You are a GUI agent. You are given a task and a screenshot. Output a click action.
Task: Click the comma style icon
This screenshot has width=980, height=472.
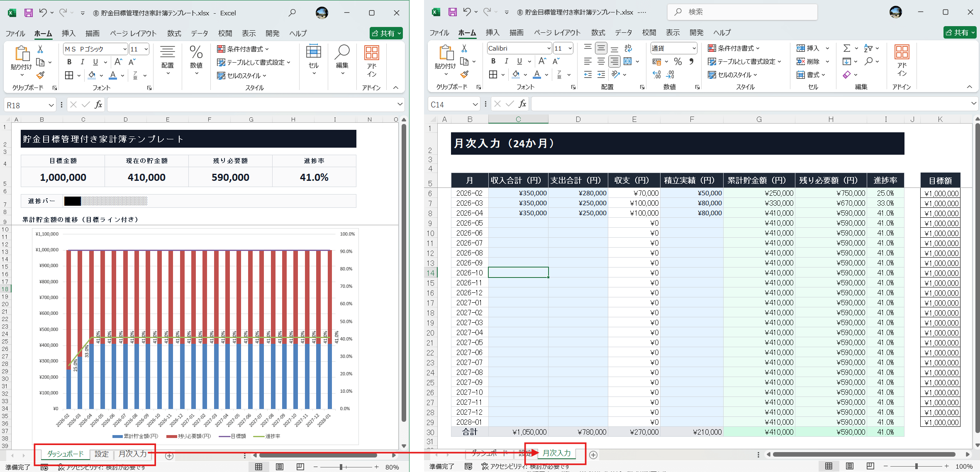click(x=691, y=61)
